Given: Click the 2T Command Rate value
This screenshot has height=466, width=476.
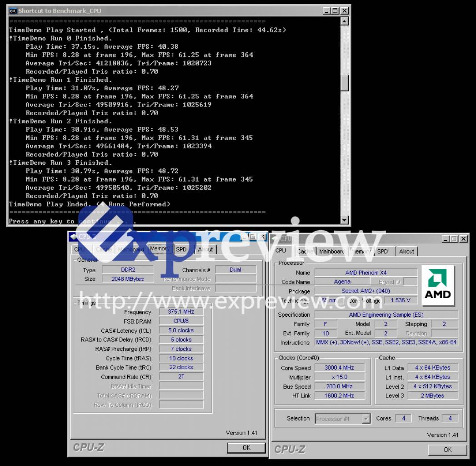Looking at the screenshot, I should click(x=181, y=377).
